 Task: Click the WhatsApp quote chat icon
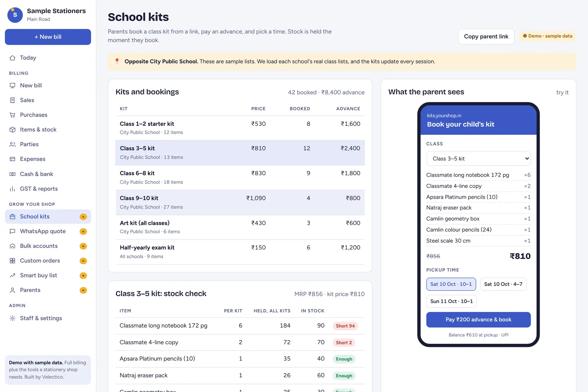tap(12, 231)
